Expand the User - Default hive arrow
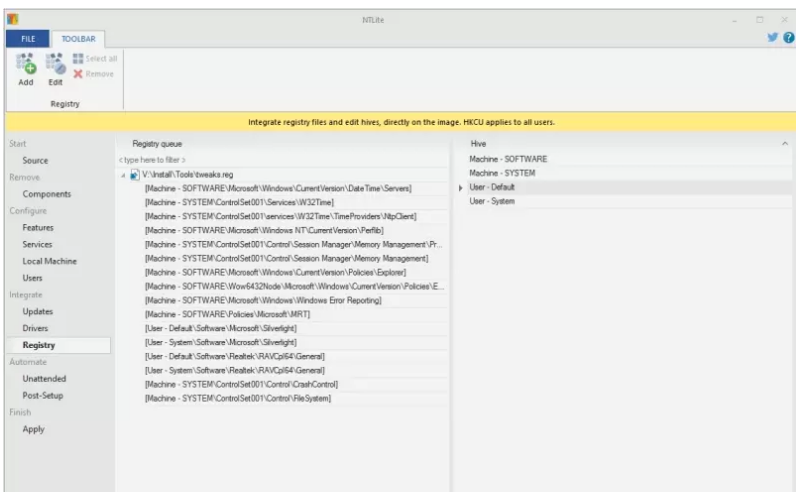803x492 pixels. click(460, 188)
